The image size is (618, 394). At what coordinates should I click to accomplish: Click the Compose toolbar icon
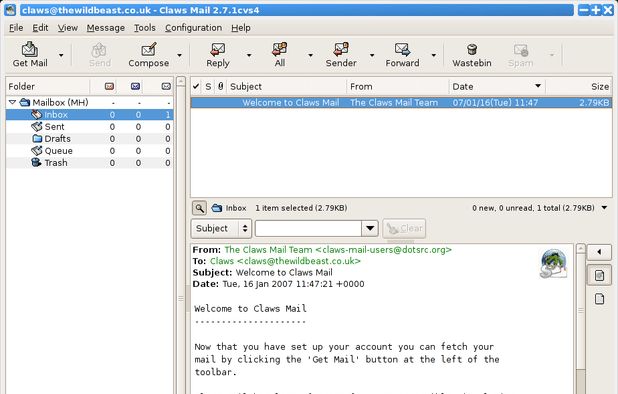click(x=149, y=54)
